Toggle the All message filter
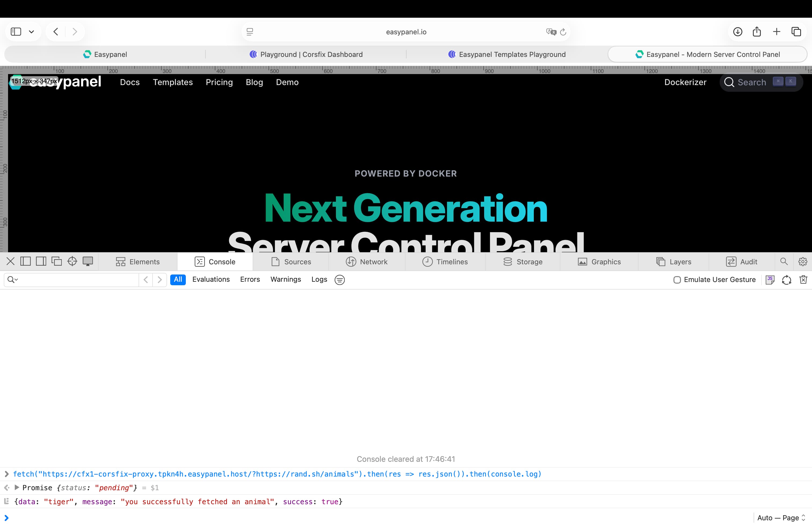Viewport: 812px width, 527px height. click(x=178, y=280)
